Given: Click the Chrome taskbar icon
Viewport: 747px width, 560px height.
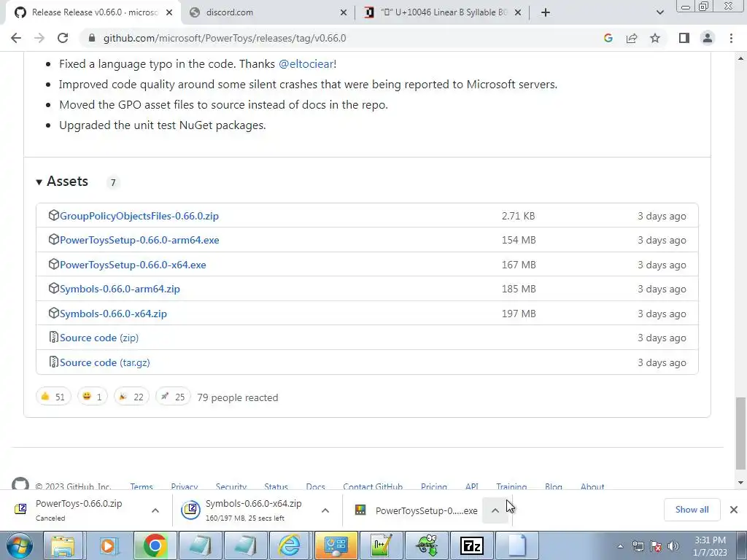Looking at the screenshot, I should coord(154,545).
